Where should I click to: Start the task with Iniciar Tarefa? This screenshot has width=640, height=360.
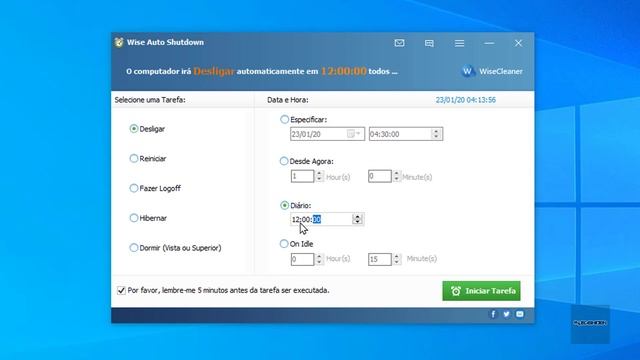[481, 291]
